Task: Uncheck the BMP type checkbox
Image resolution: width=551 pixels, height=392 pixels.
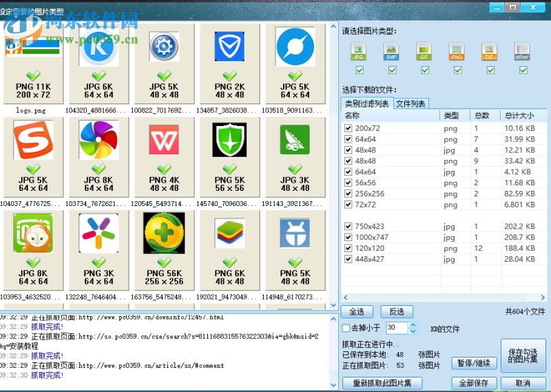Action: click(x=392, y=70)
